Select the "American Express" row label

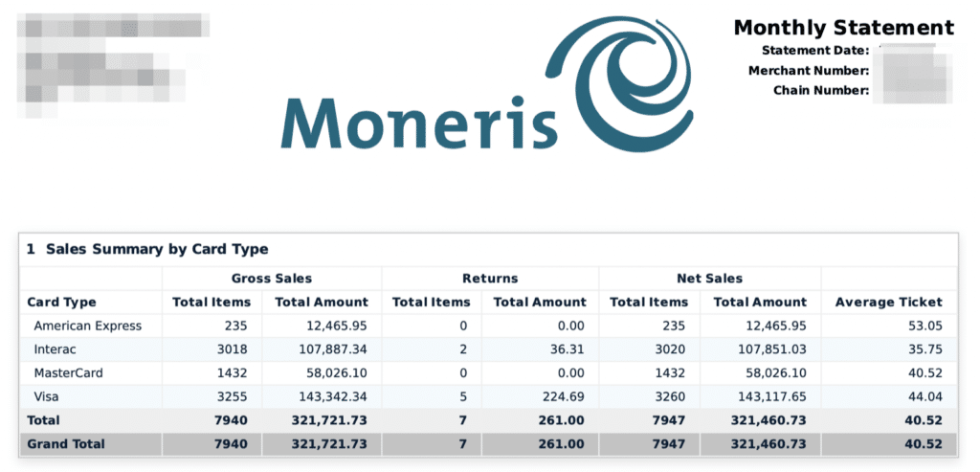coord(87,326)
